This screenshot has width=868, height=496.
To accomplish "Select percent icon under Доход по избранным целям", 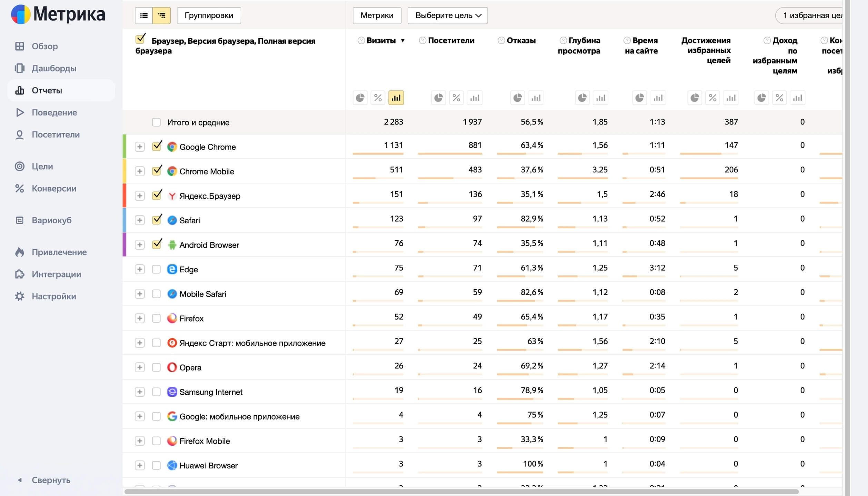I will (779, 98).
